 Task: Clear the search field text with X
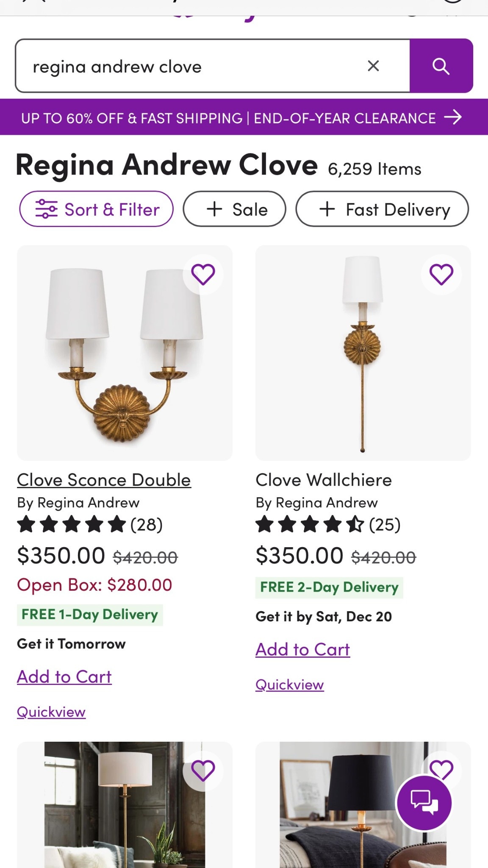pos(373,66)
